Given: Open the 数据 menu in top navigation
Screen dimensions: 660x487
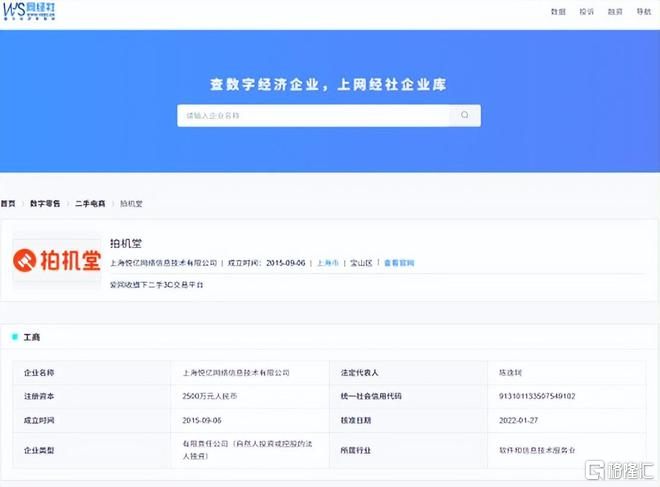Looking at the screenshot, I should (558, 12).
